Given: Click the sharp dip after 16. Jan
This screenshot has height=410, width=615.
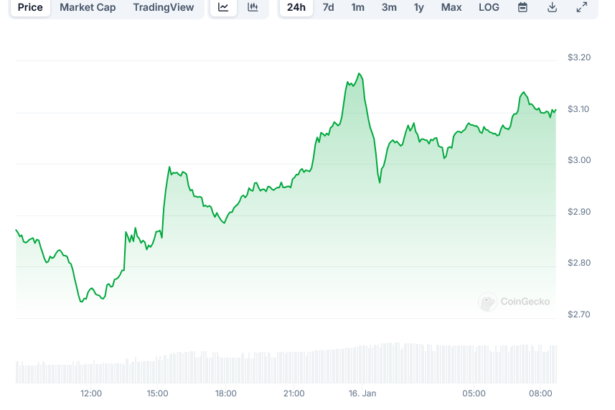Looking at the screenshot, I should pyautogui.click(x=379, y=181).
